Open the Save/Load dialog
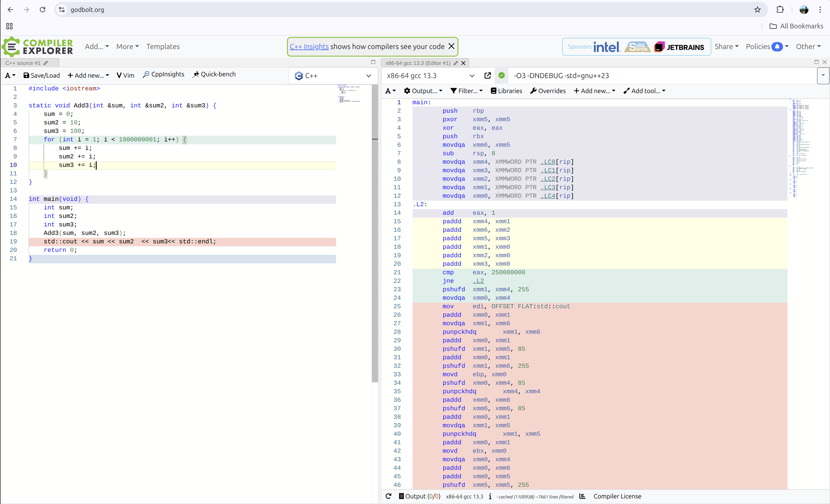Viewport: 830px width, 504px height. pos(41,75)
